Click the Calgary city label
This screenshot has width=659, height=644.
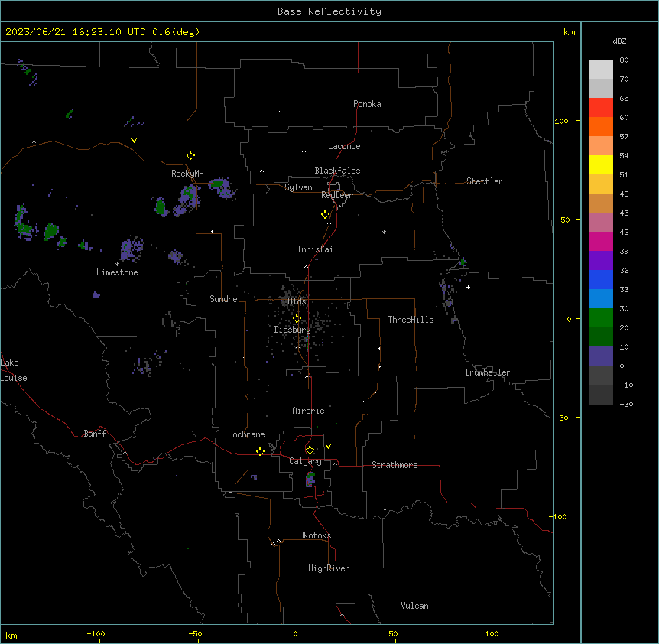pyautogui.click(x=306, y=461)
